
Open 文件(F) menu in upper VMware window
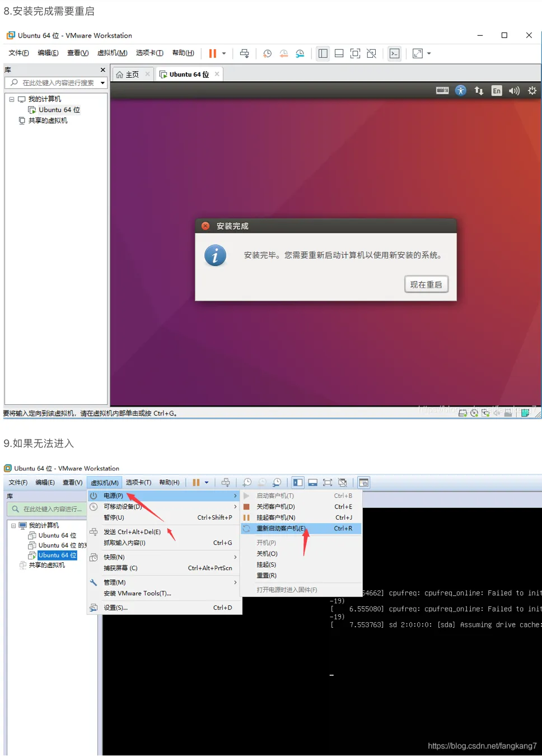click(18, 53)
